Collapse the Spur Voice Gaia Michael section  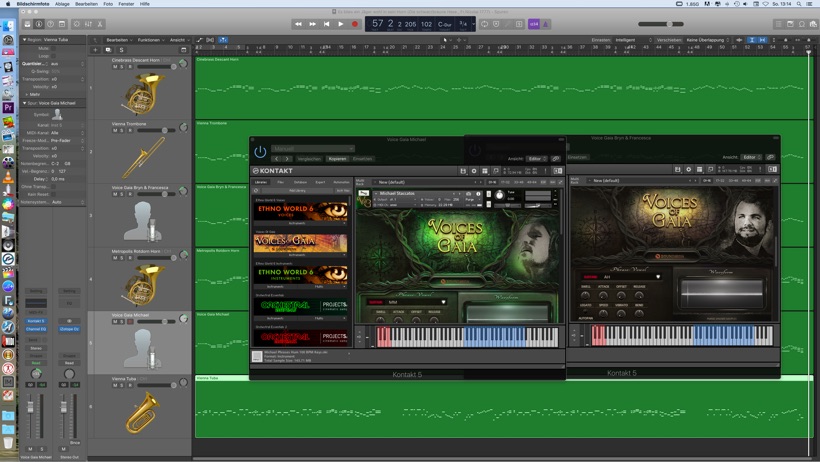[24, 103]
